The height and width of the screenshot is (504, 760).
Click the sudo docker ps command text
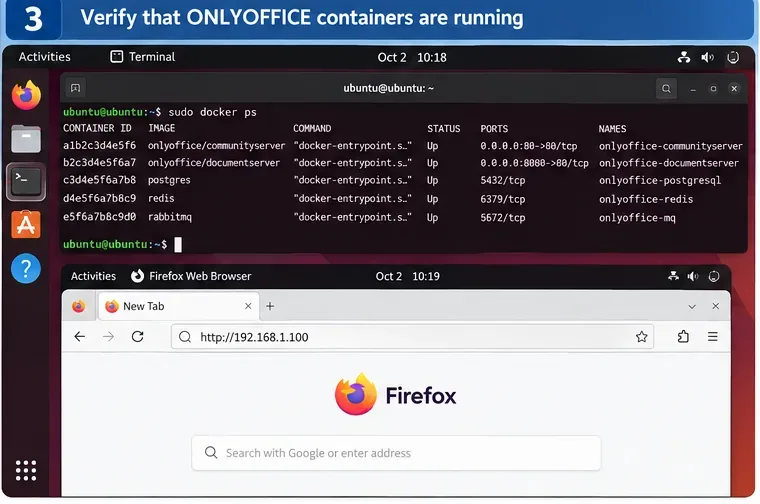pos(212,112)
